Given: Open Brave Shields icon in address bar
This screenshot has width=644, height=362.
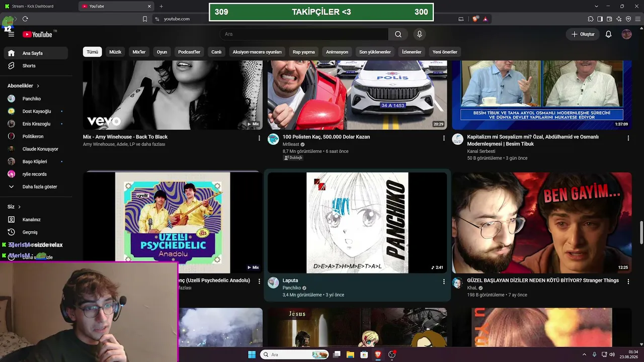Looking at the screenshot, I should point(475,19).
